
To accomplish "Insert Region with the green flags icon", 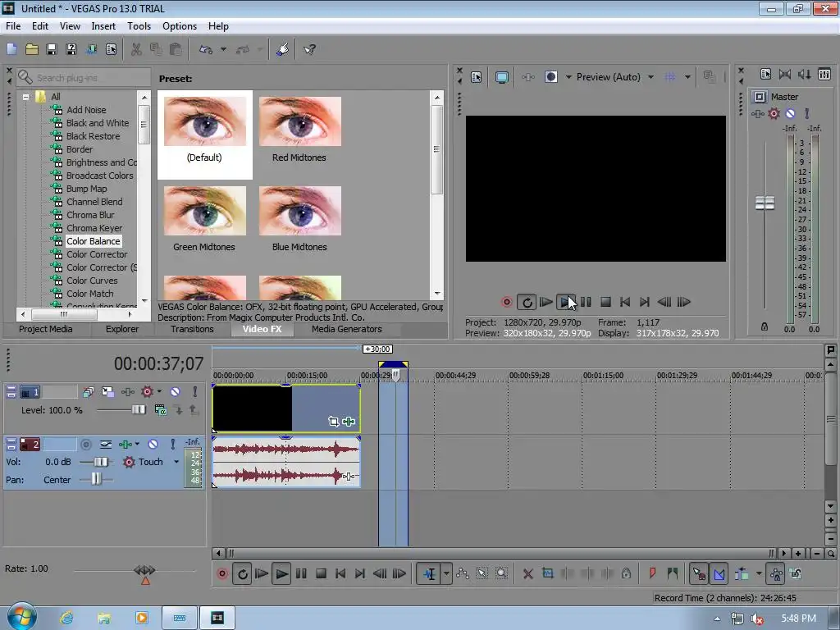I will click(x=673, y=573).
